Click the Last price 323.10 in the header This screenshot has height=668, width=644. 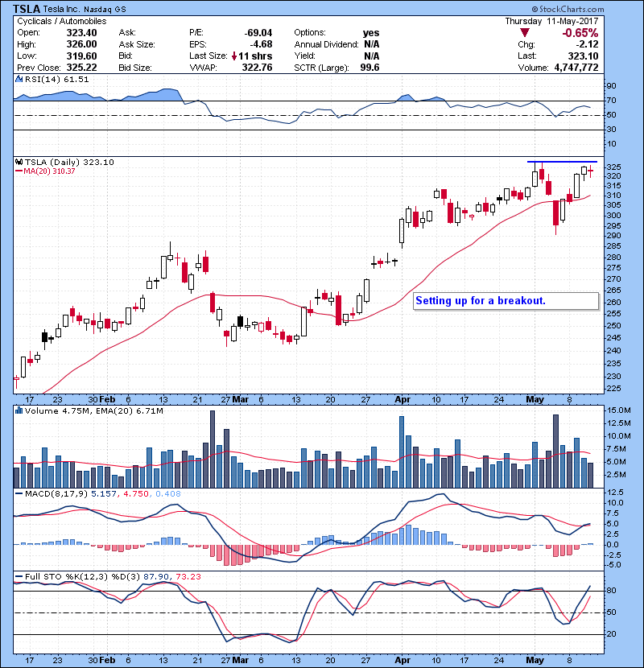583,56
